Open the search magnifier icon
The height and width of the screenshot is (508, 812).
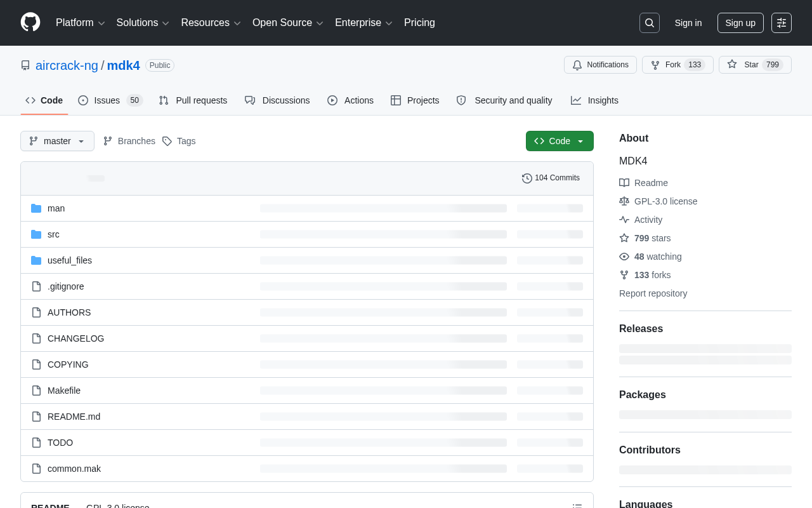(x=650, y=23)
